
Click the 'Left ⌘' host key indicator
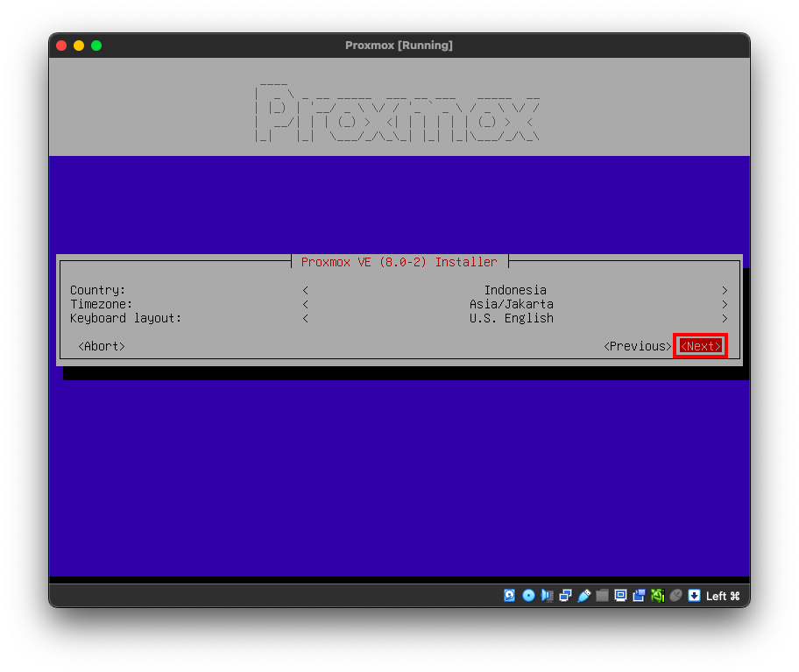click(723, 596)
